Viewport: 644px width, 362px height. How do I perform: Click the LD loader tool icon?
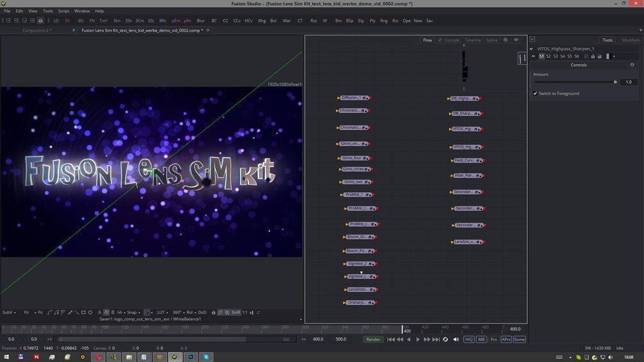coord(56,21)
